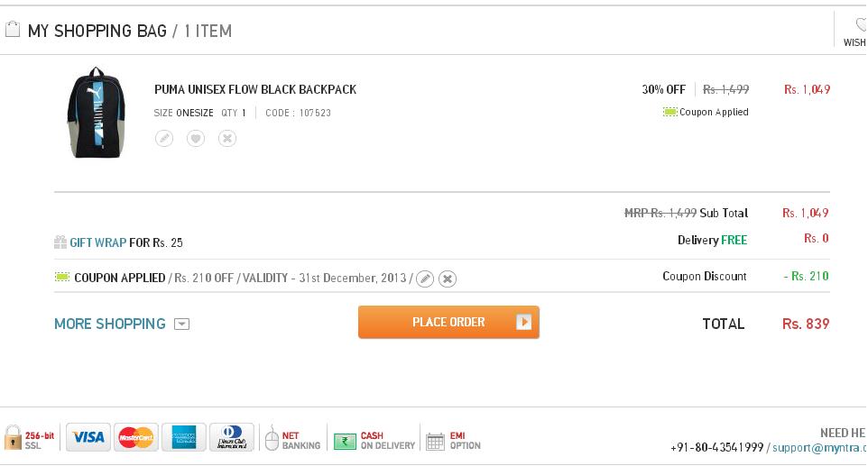Open the Gift Wrap link
Image resolution: width=868 pixels, height=466 pixels.
[98, 242]
